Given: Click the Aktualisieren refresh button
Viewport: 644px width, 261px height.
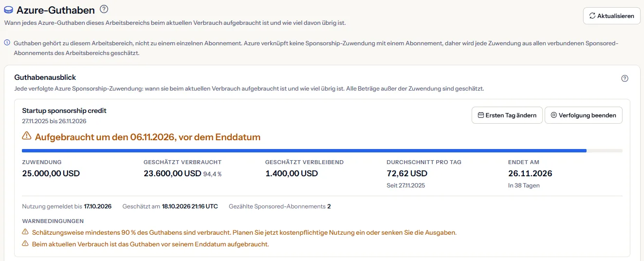Looking at the screenshot, I should pyautogui.click(x=611, y=16).
